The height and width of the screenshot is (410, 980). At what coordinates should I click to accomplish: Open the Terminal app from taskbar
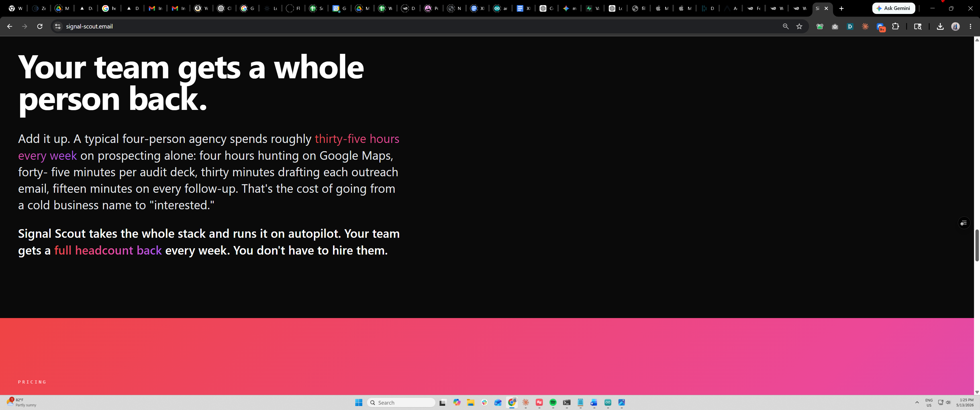tap(567, 402)
